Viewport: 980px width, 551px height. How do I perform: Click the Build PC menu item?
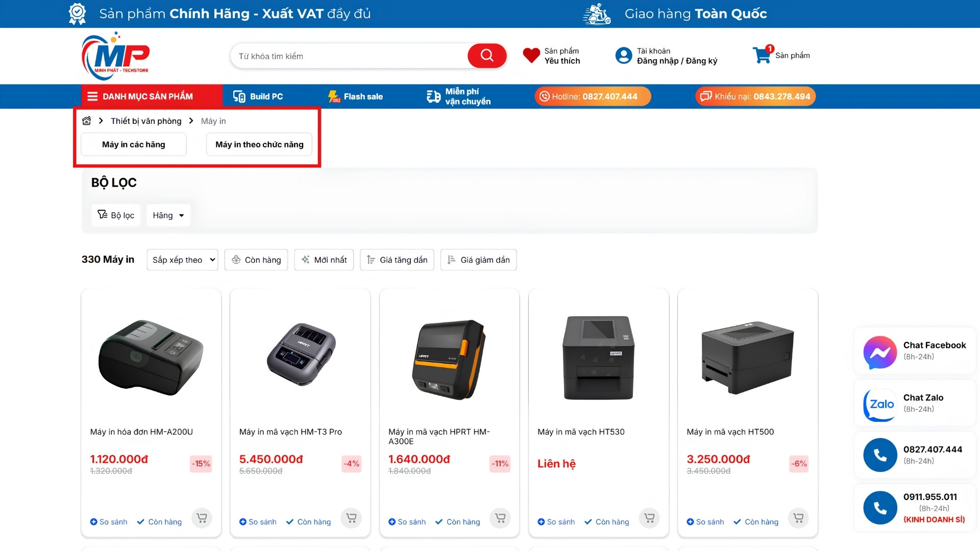pyautogui.click(x=258, y=96)
